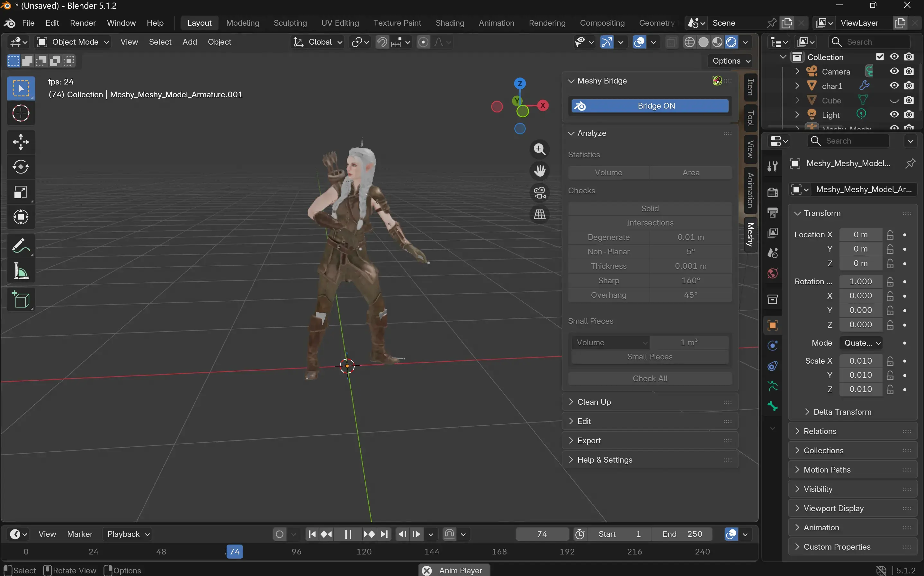The image size is (924, 576).
Task: Open the Scene properties tab icon
Action: (773, 253)
